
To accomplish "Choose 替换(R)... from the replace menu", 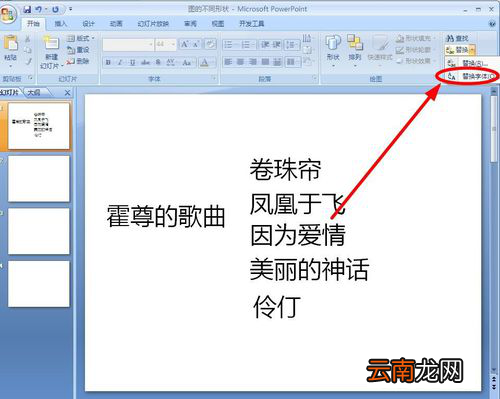I will click(x=473, y=63).
